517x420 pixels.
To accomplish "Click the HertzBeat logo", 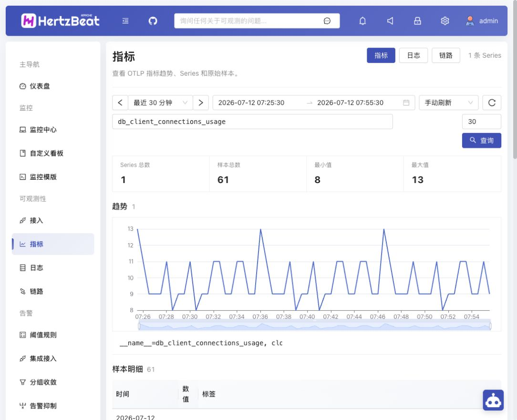I will (61, 21).
